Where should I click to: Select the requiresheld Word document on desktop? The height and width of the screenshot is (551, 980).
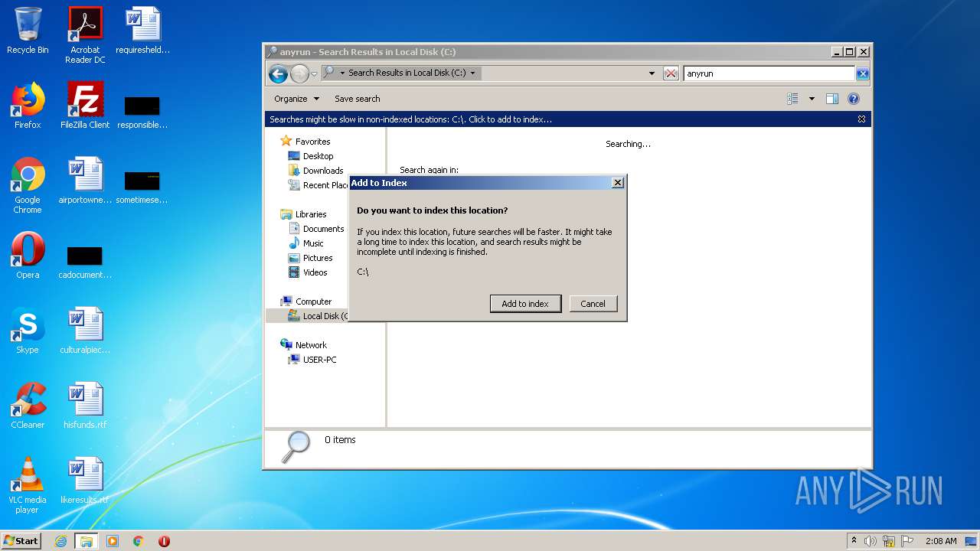pos(142,31)
